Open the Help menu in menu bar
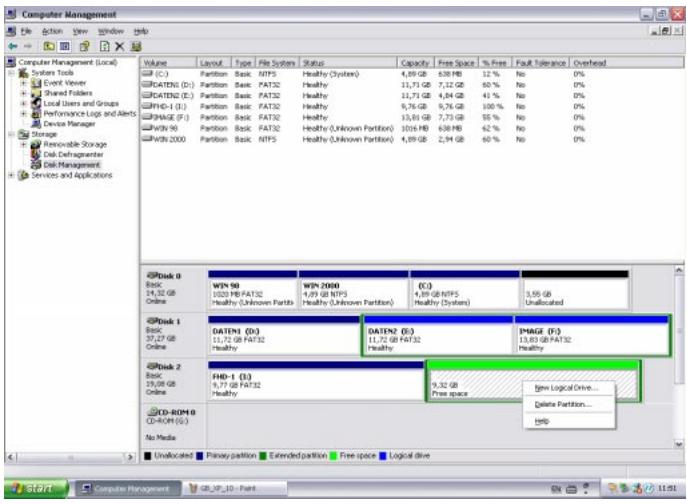687x504 pixels. (x=141, y=31)
